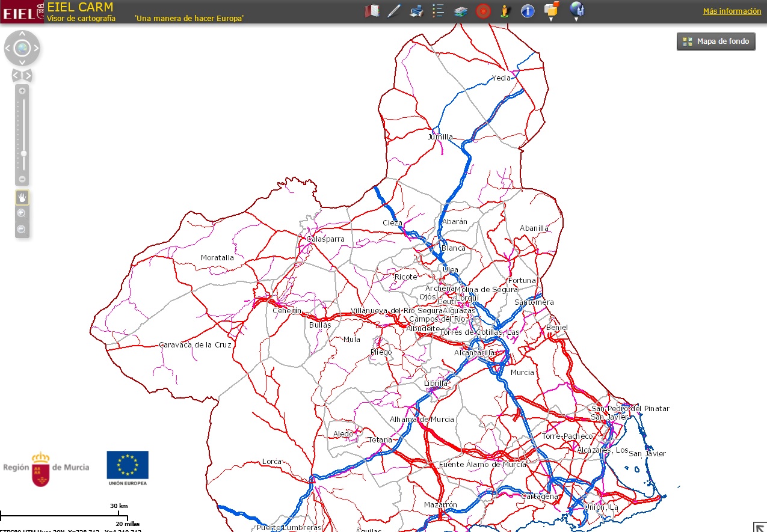The height and width of the screenshot is (532, 767).
Task: Click the zoom slider handle
Action: point(23,153)
